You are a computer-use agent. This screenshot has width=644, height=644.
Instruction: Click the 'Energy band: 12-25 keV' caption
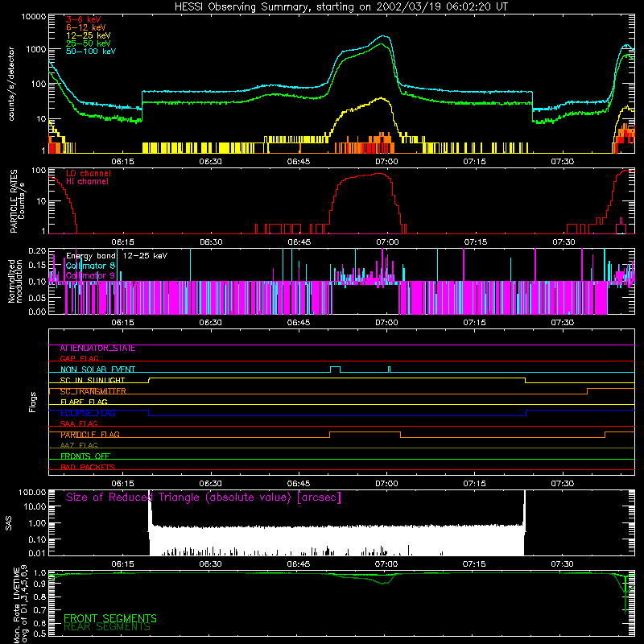click(x=117, y=256)
